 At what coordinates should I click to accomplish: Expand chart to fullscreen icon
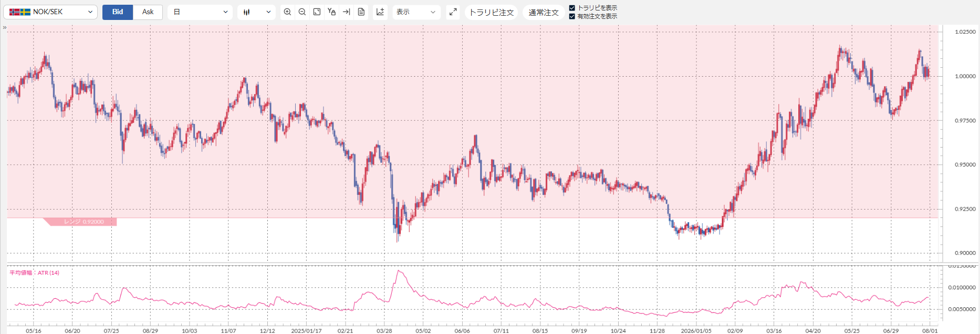pos(453,12)
